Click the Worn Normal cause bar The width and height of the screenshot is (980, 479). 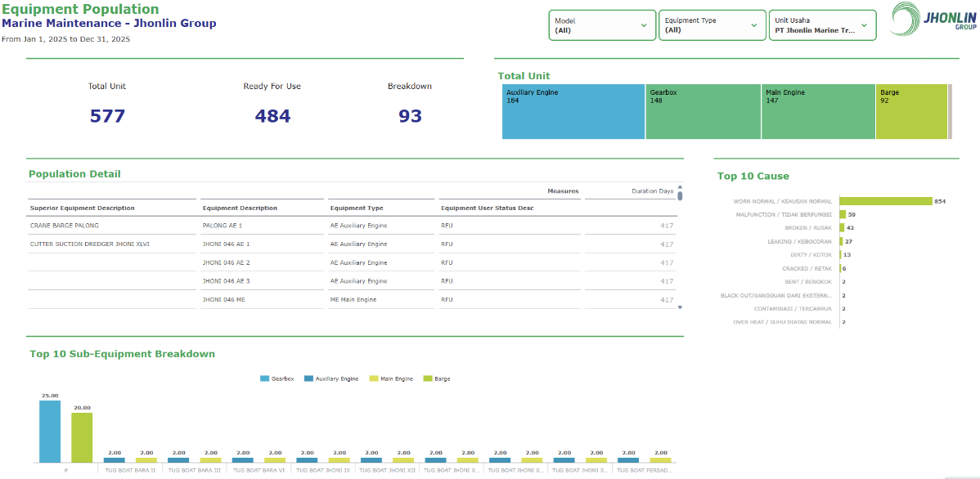tap(886, 201)
